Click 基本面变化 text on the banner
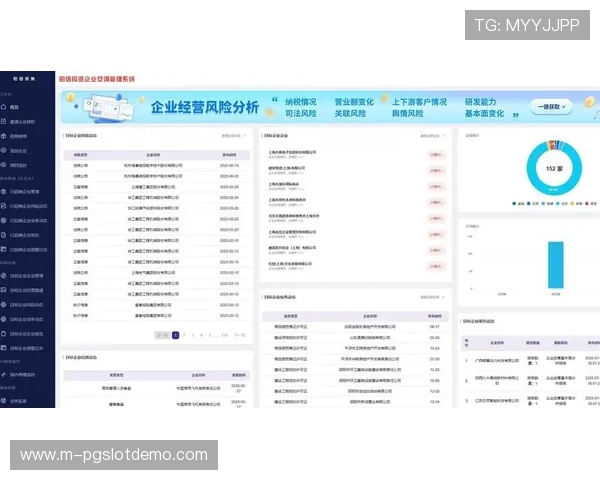The width and height of the screenshot is (600, 480). coord(484,114)
